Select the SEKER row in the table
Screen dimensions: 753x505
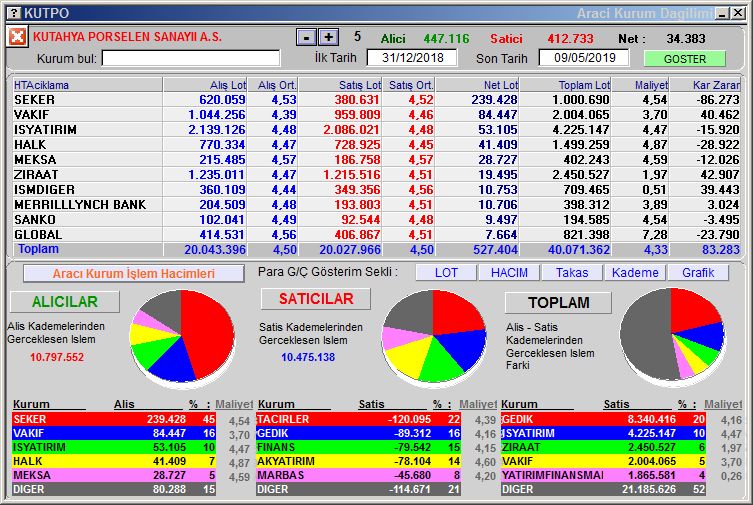click(x=376, y=100)
